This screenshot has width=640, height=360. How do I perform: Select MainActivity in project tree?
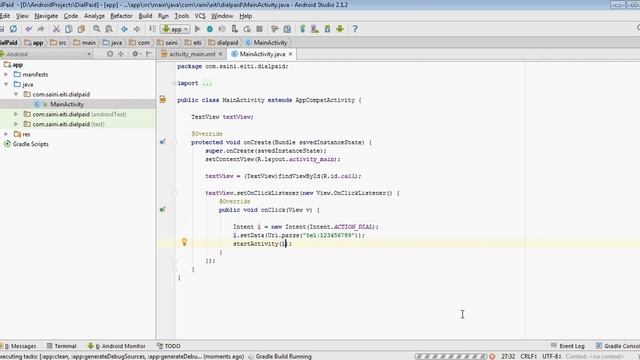(67, 104)
